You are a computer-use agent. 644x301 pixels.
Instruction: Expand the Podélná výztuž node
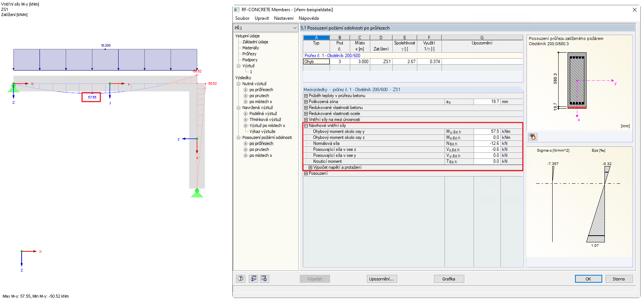246,114
